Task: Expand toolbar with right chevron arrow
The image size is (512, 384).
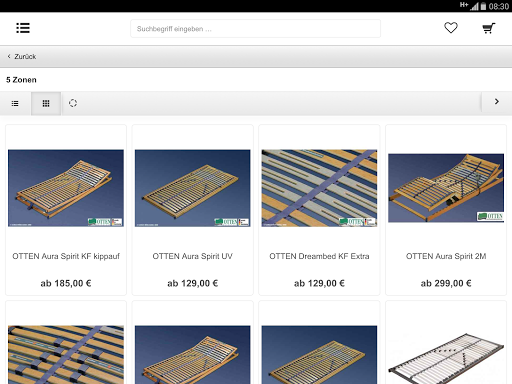Action: (497, 102)
